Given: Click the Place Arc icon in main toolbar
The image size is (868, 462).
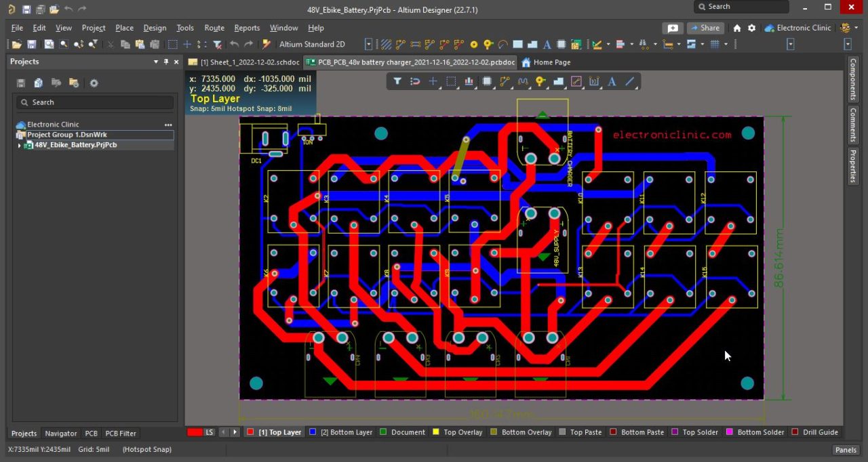Looking at the screenshot, I should [503, 45].
